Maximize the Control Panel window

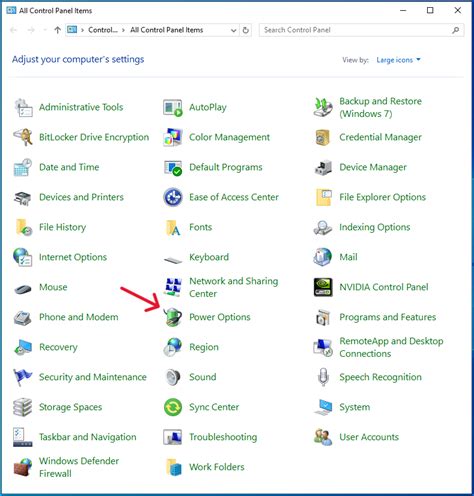(430, 10)
